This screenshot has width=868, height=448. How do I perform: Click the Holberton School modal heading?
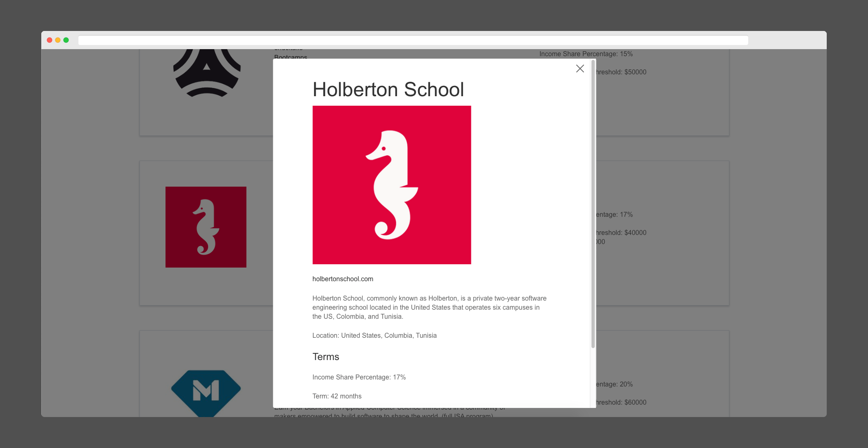[388, 90]
